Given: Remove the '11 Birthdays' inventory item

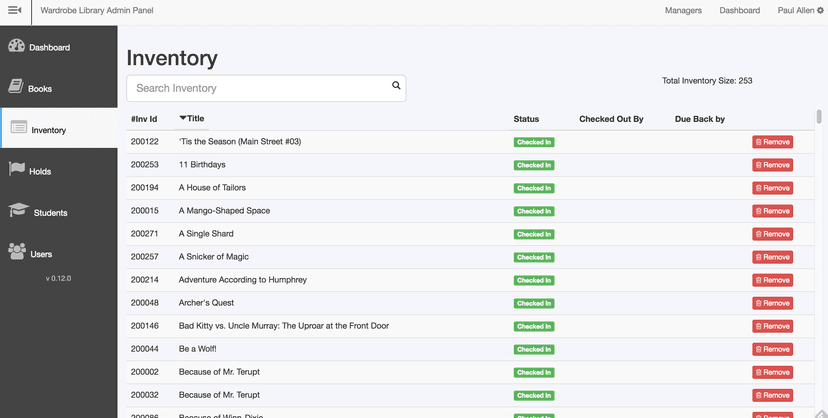Looking at the screenshot, I should [x=773, y=165].
